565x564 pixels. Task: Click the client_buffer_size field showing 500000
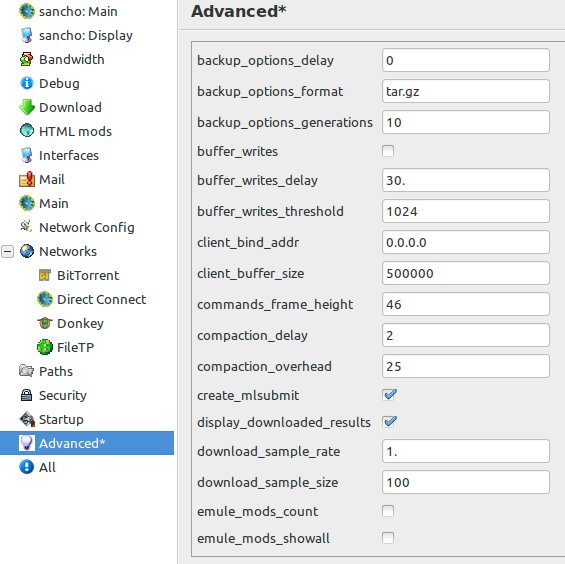[466, 273]
